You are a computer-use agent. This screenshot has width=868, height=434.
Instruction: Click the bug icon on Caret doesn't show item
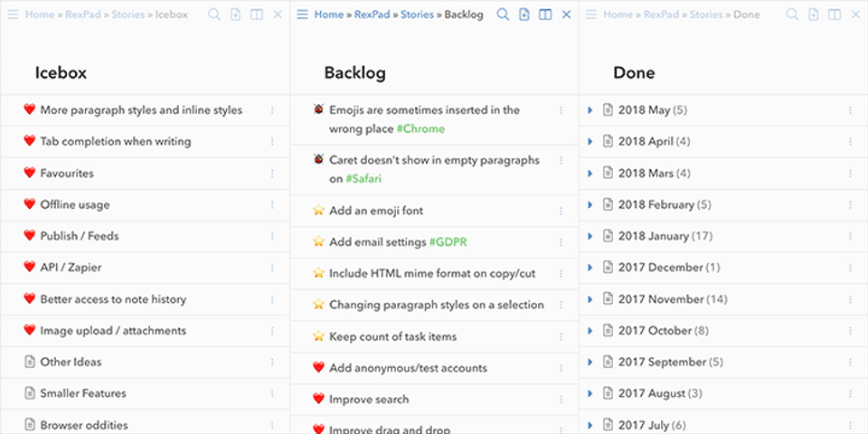(x=318, y=160)
